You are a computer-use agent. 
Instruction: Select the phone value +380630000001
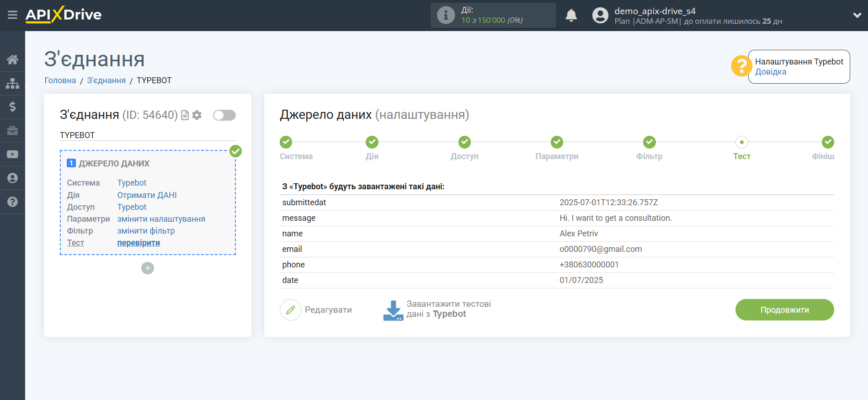click(x=589, y=265)
